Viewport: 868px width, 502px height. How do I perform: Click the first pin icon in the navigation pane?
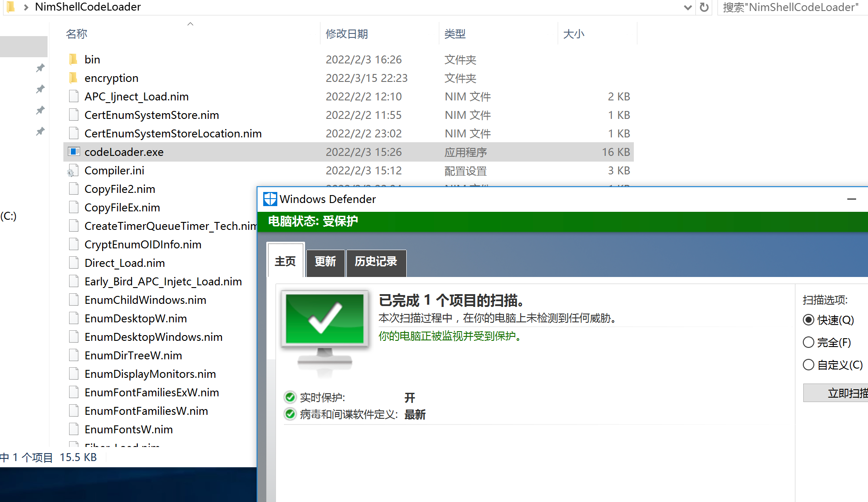point(40,68)
